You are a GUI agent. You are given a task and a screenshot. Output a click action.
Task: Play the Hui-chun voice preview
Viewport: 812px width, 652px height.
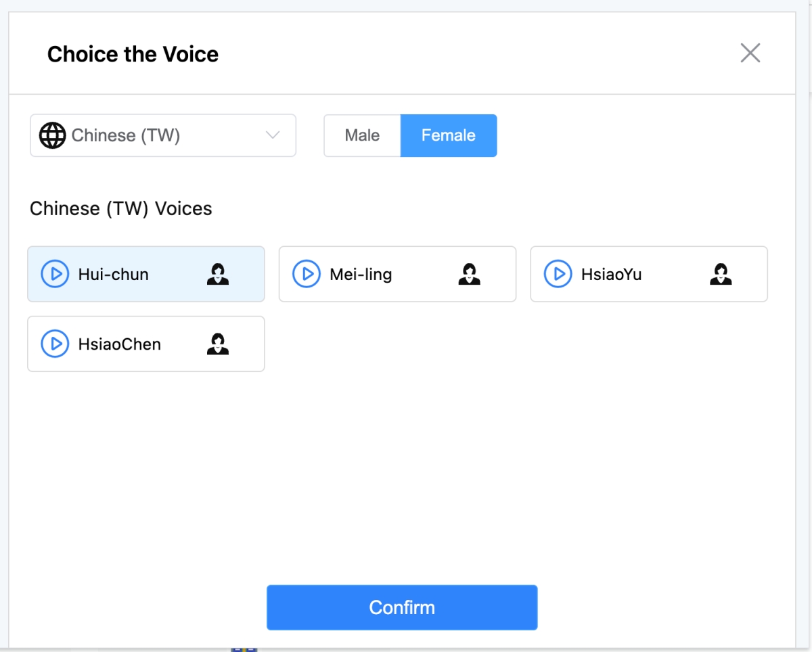(55, 274)
